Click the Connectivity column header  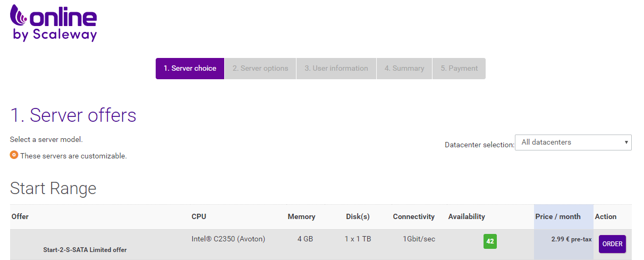pyautogui.click(x=413, y=216)
